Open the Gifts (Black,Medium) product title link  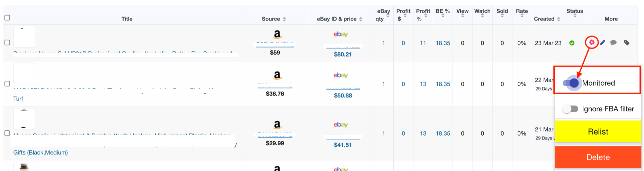(41, 153)
